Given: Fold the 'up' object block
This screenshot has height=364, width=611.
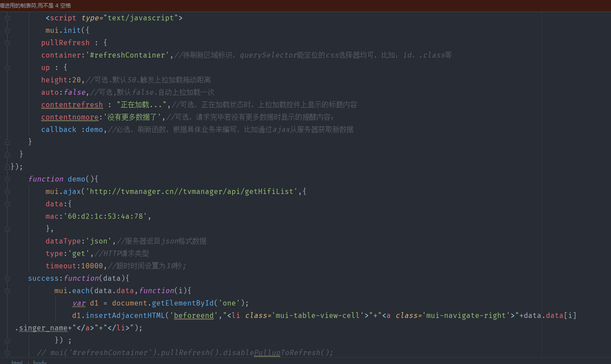Looking at the screenshot, I should pyautogui.click(x=7, y=68).
